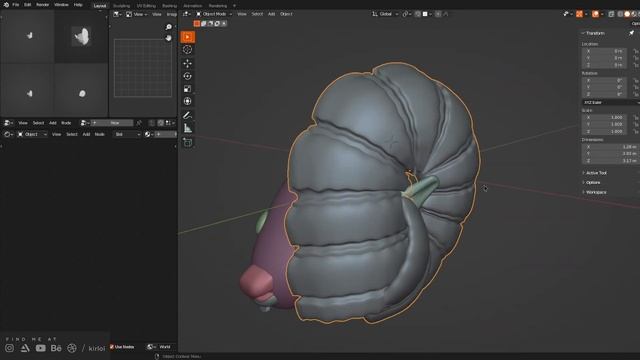Open the Node menu beside the Slot dropdown
This screenshot has width=640, height=360.
100,134
